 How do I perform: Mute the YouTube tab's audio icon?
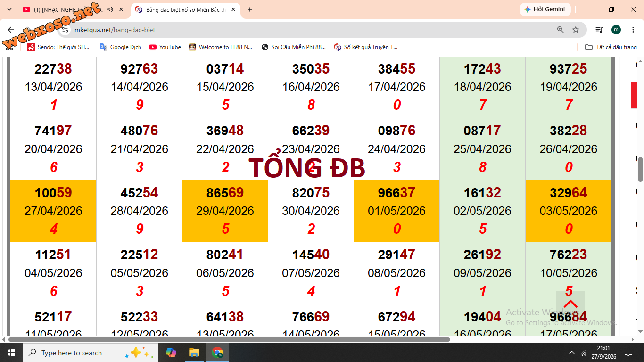click(110, 9)
